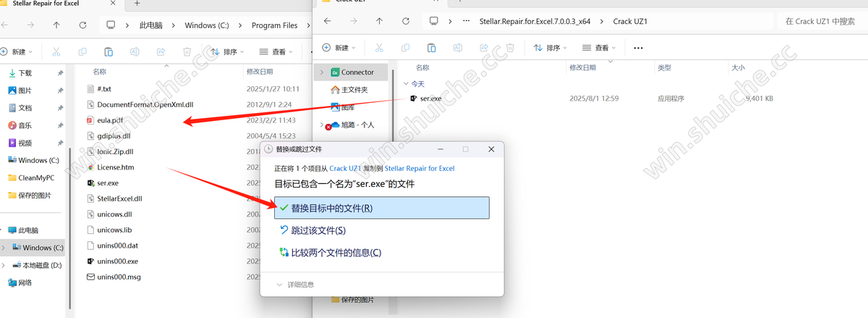The height and width of the screenshot is (318, 868).
Task: Click Up arrow in Crack UZ1 window
Action: (379, 21)
